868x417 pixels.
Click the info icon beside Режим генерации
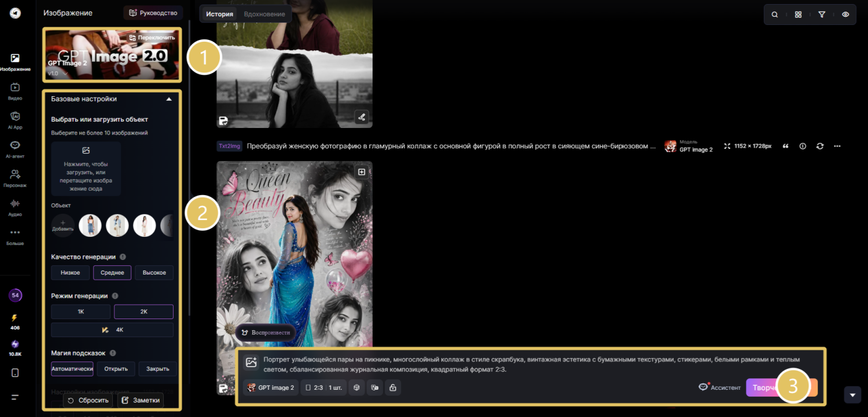click(115, 296)
